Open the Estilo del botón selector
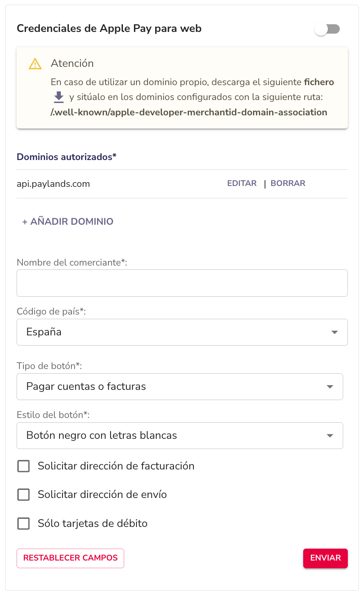364x595 pixels. pyautogui.click(x=179, y=435)
